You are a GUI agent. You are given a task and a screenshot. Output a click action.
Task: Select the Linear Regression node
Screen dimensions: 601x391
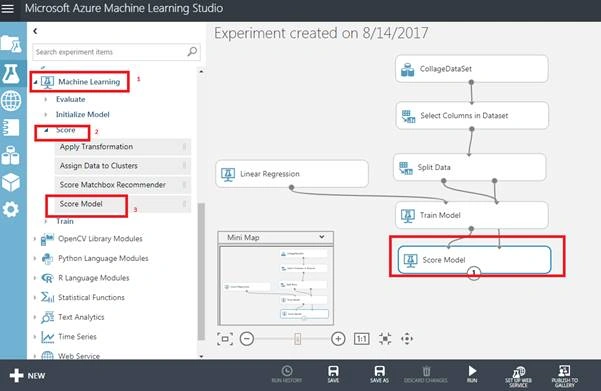(x=292, y=174)
